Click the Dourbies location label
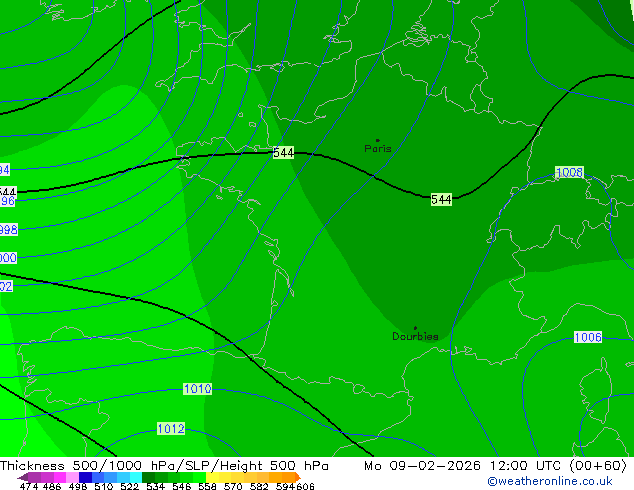The height and width of the screenshot is (490, 634). (415, 336)
